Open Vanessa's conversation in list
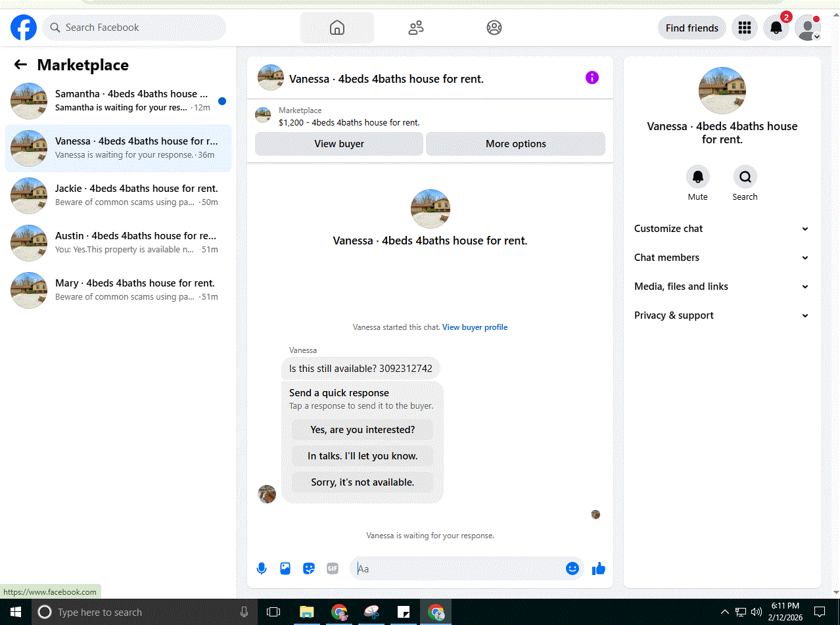This screenshot has height=625, width=840. tap(118, 148)
